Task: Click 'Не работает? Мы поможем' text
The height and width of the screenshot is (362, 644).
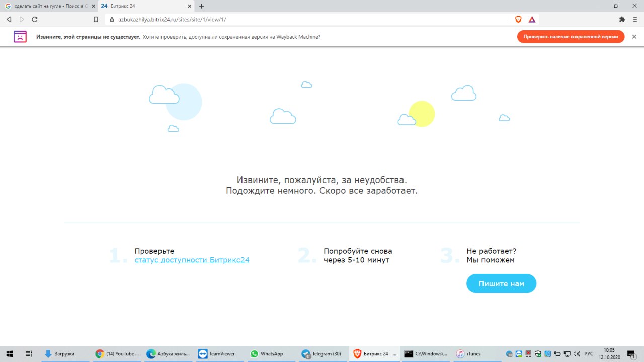Action: click(x=491, y=255)
